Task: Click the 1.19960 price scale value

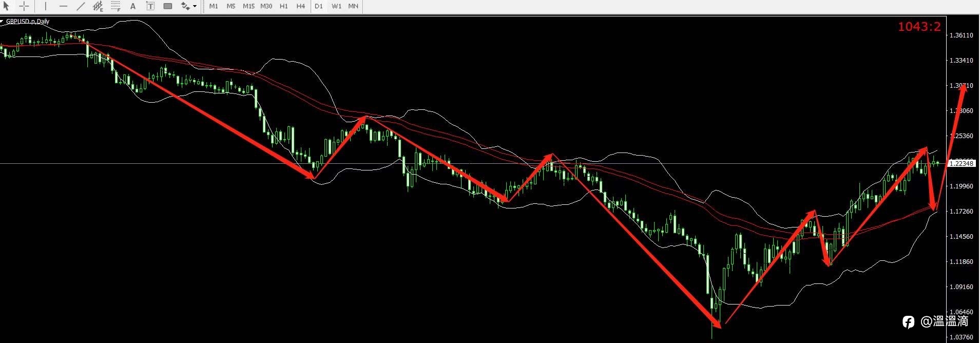Action: [961, 186]
